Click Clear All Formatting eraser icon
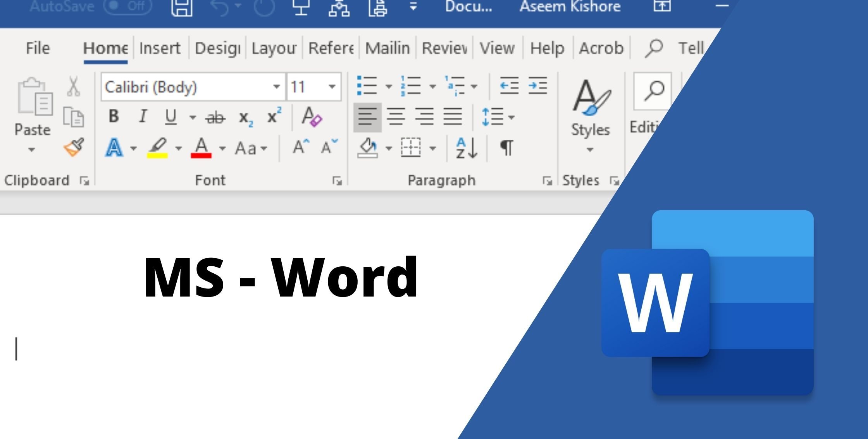This screenshot has height=439, width=868. (x=312, y=117)
